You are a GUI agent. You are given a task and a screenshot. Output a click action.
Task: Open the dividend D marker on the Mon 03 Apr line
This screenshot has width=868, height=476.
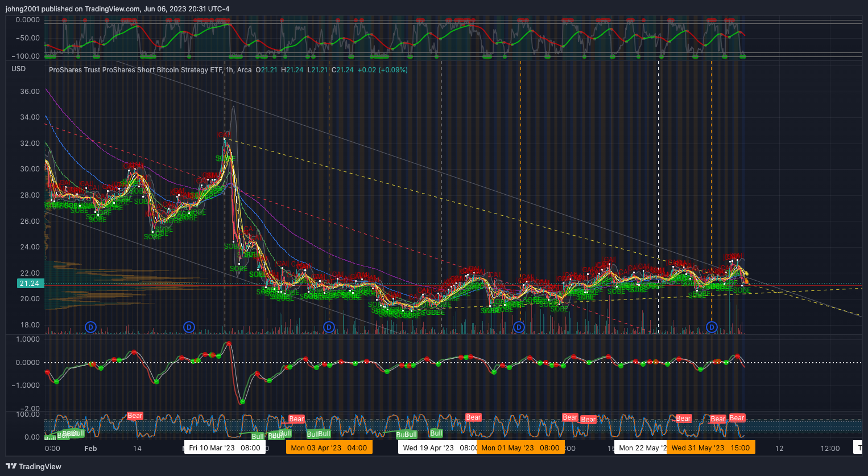click(x=329, y=327)
